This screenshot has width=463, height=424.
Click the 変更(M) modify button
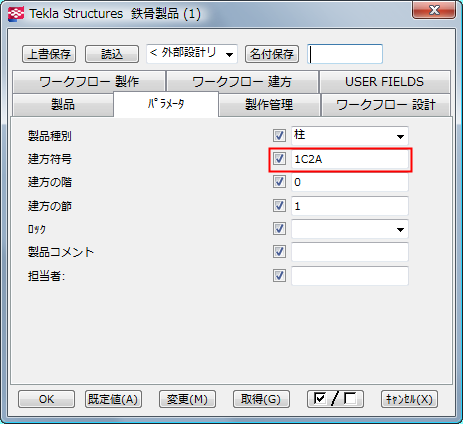(187, 399)
